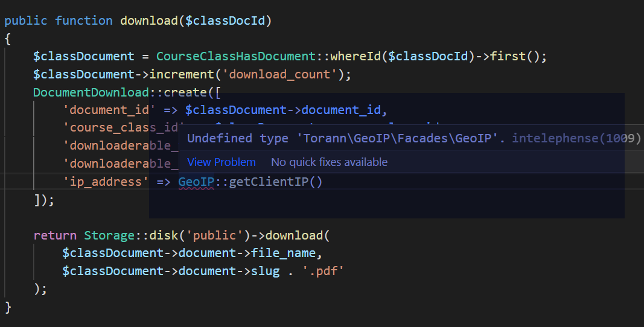
Task: Click the 'public' disk string
Action: pos(214,235)
